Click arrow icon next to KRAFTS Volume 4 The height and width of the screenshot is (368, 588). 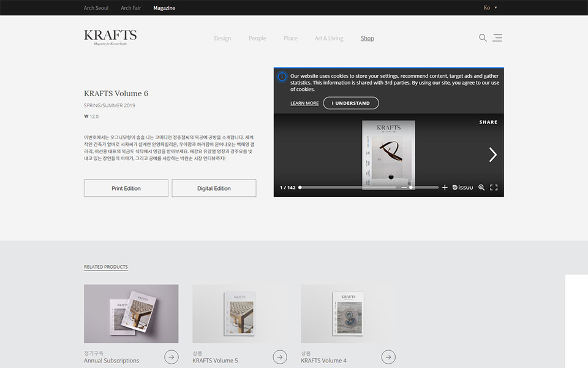click(x=388, y=357)
